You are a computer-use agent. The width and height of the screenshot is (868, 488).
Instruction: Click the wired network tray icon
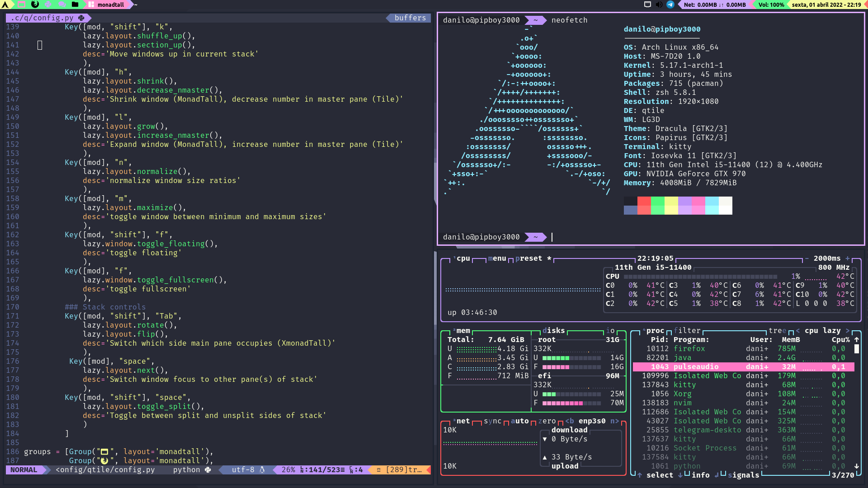pos(647,5)
